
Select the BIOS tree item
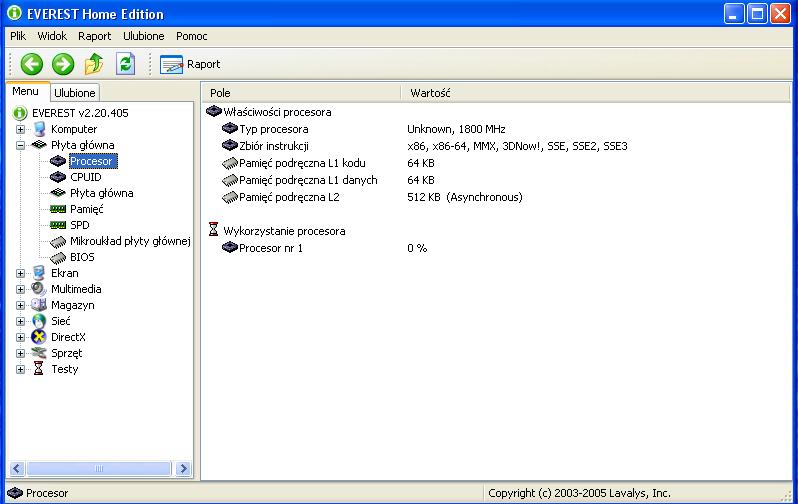tap(82, 257)
